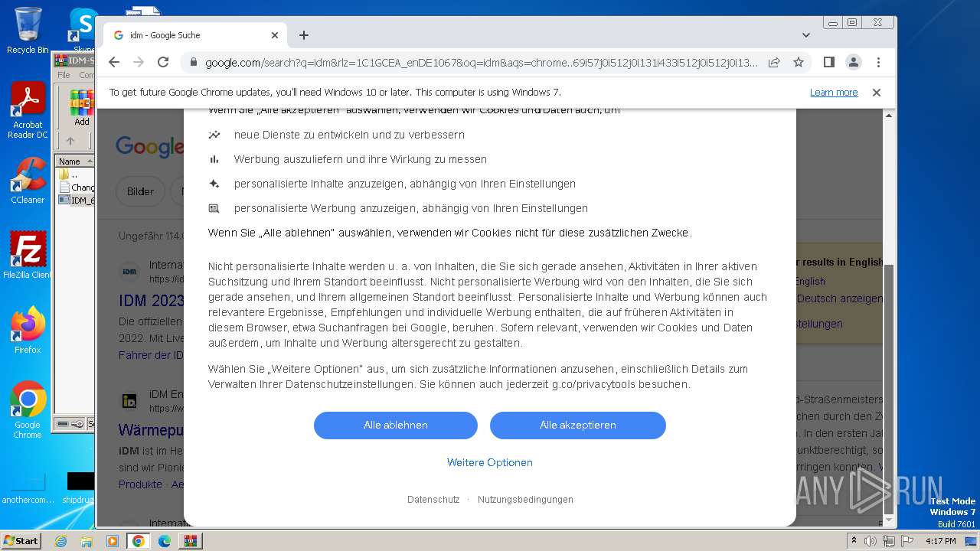
Task: Select the IDM_6 file in WinRAR
Action: click(x=77, y=201)
